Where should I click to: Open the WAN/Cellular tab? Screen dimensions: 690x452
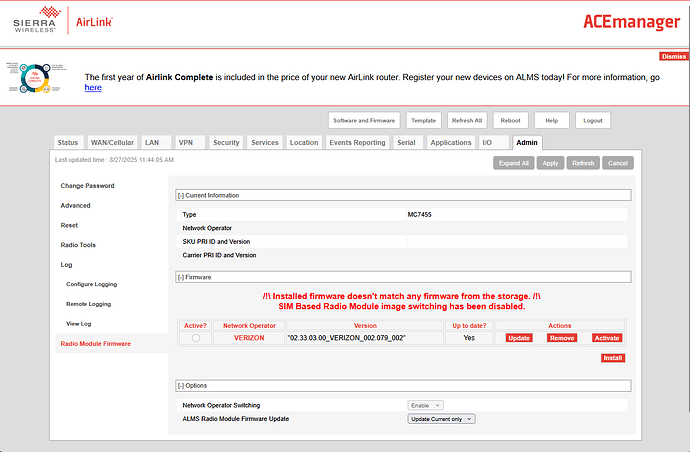[x=112, y=143]
